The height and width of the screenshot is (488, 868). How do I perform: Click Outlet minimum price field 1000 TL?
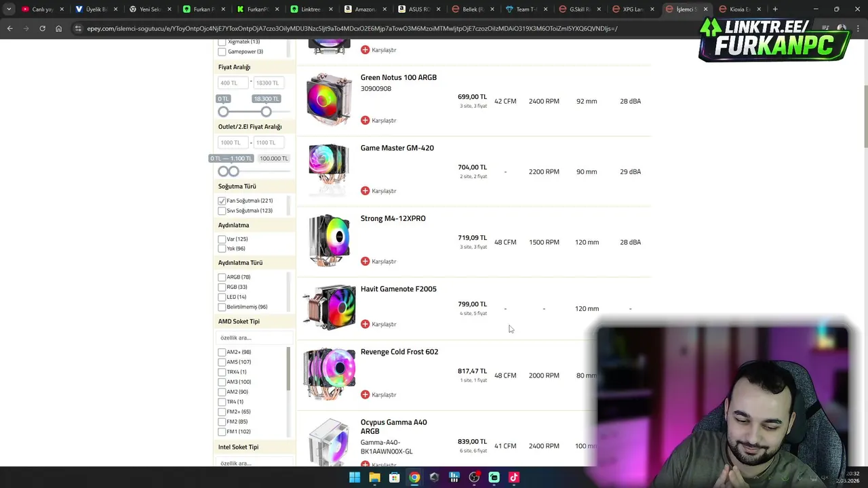click(x=233, y=142)
